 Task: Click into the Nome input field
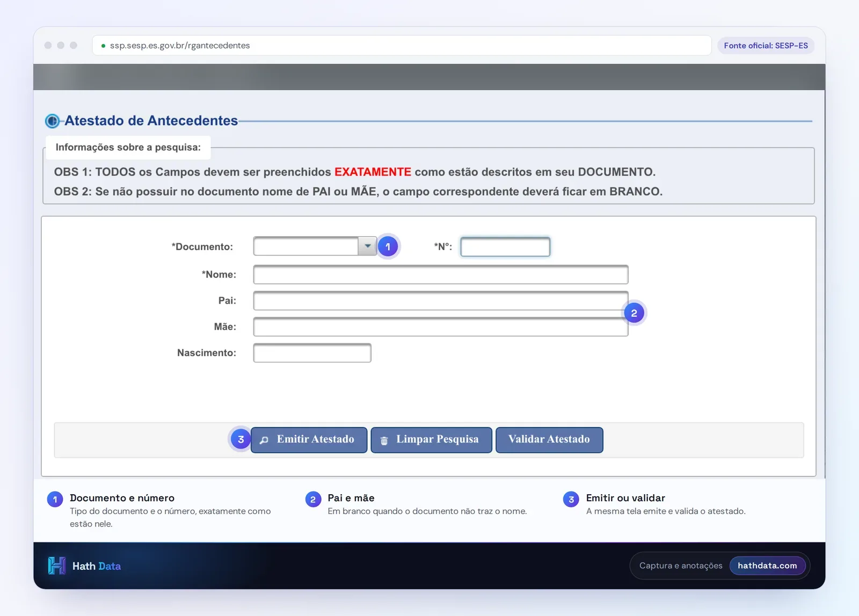(441, 275)
